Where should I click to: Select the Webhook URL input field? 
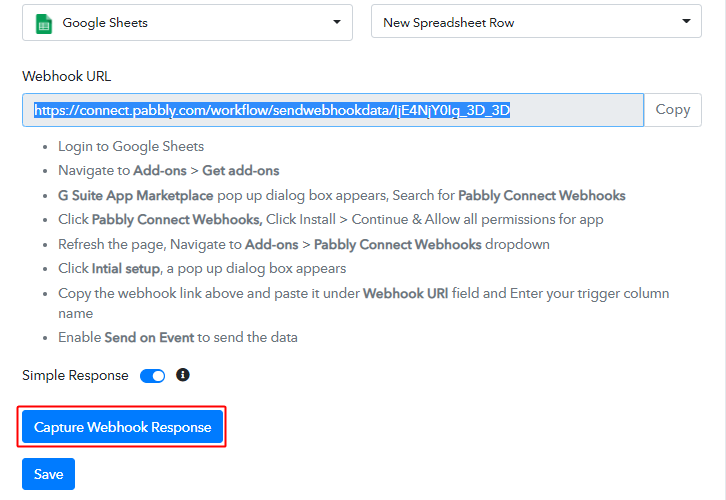tap(333, 110)
